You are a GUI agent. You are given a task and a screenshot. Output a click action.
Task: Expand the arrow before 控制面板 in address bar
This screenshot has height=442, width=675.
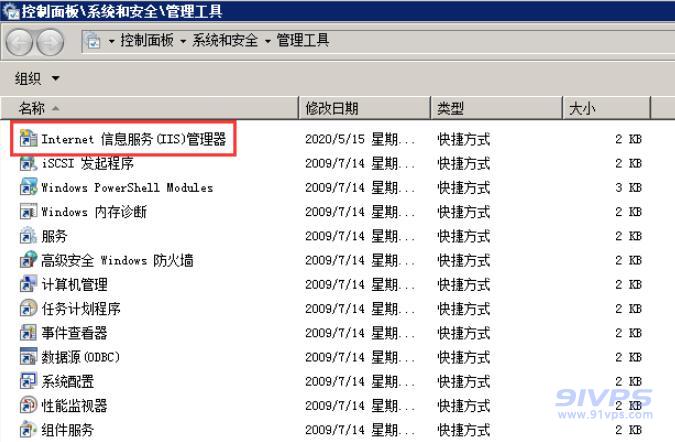tap(111, 41)
